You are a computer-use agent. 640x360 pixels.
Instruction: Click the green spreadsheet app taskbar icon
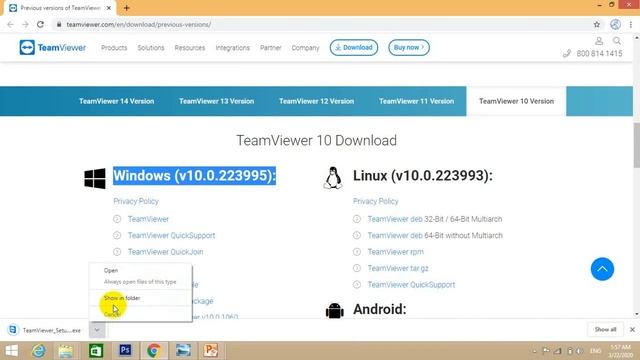coord(96,351)
